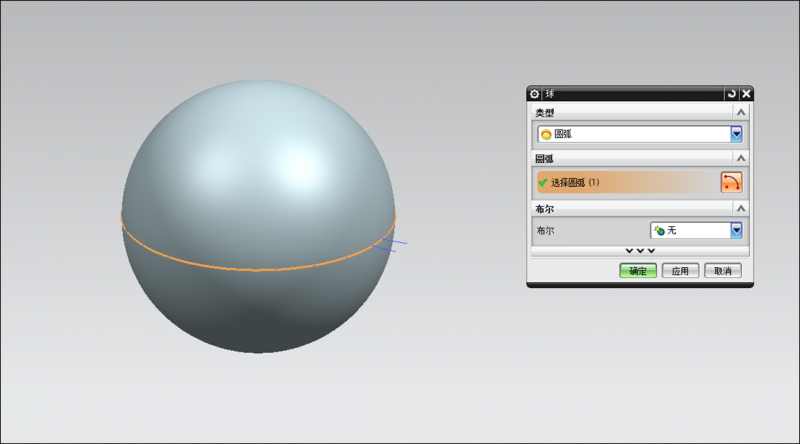Click the reset dialog arrow icon
This screenshot has height=444, width=800.
731,93
